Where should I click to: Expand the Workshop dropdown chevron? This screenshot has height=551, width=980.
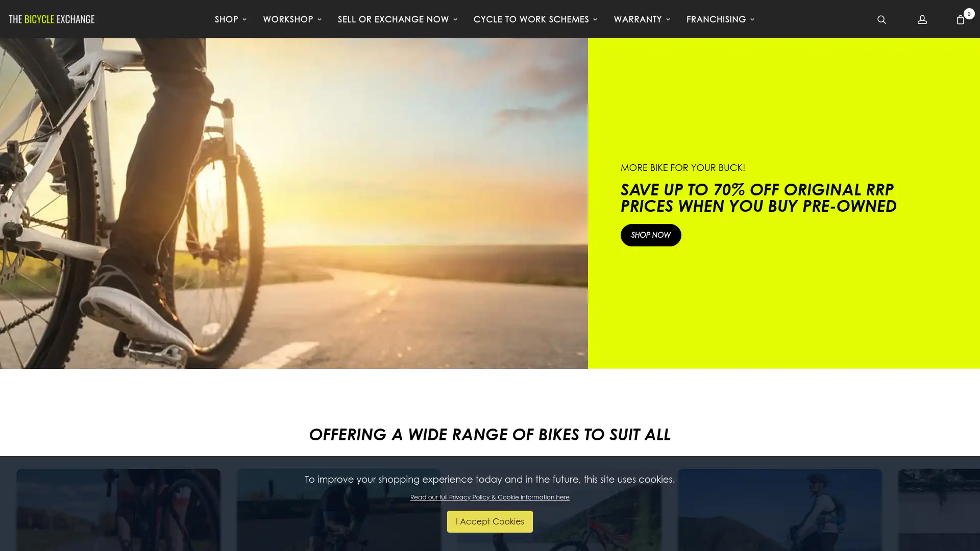point(320,19)
